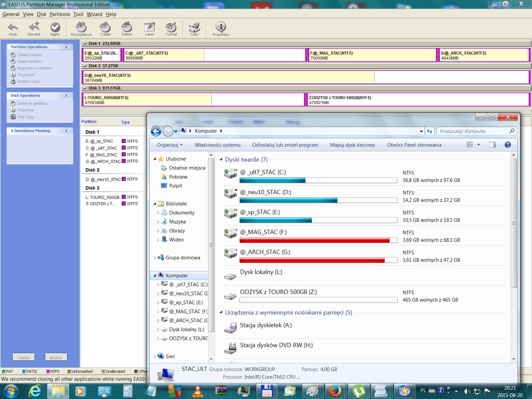Open the Organizuj dropdown menu
This screenshot has width=532, height=399.
[170, 145]
